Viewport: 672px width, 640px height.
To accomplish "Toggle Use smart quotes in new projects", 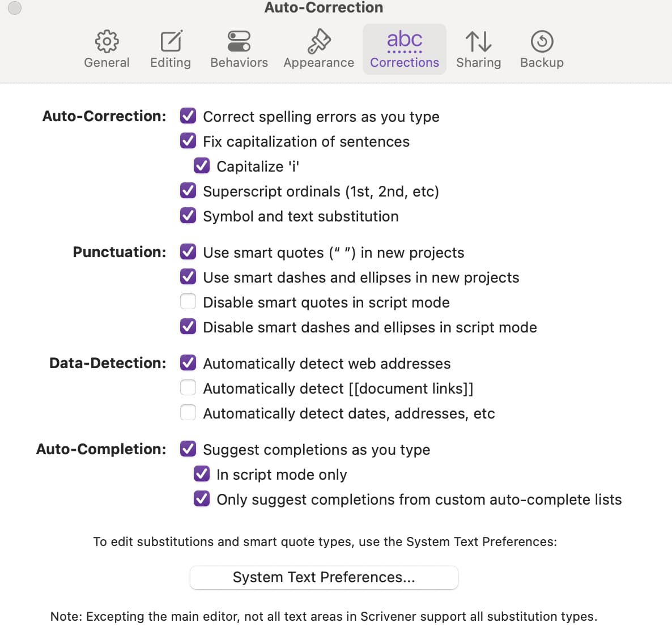I will (x=188, y=252).
